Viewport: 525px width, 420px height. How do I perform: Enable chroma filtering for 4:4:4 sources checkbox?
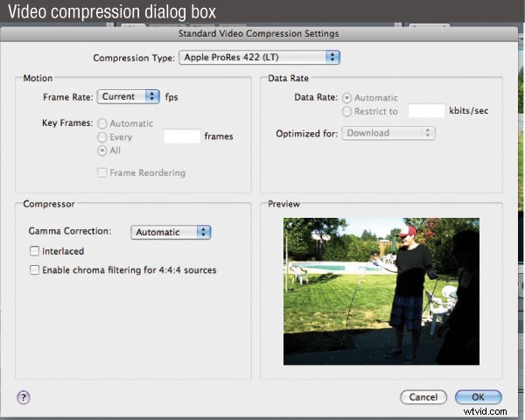coord(34,270)
